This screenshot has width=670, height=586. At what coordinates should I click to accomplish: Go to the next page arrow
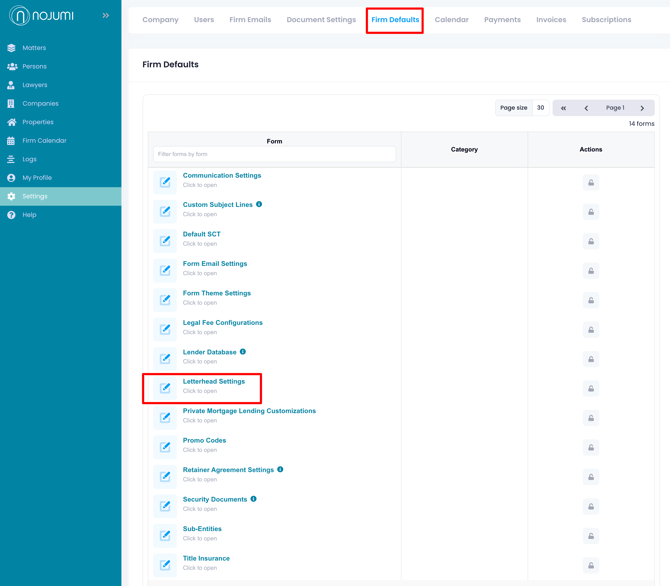pyautogui.click(x=642, y=108)
